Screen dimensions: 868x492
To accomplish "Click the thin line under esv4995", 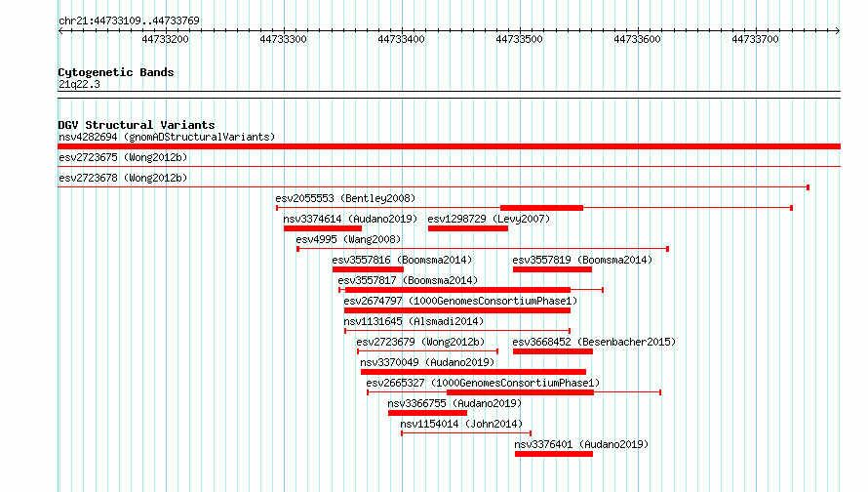I will tap(483, 249).
